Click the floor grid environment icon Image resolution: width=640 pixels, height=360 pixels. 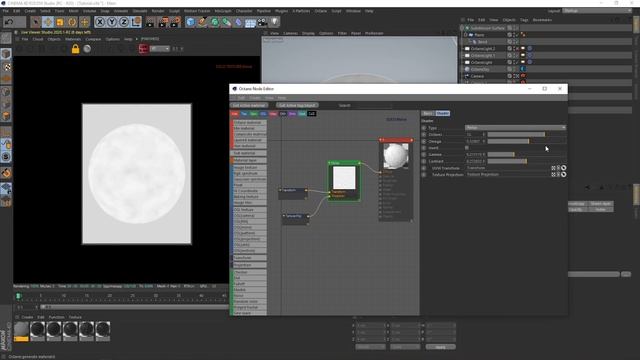coord(250,22)
